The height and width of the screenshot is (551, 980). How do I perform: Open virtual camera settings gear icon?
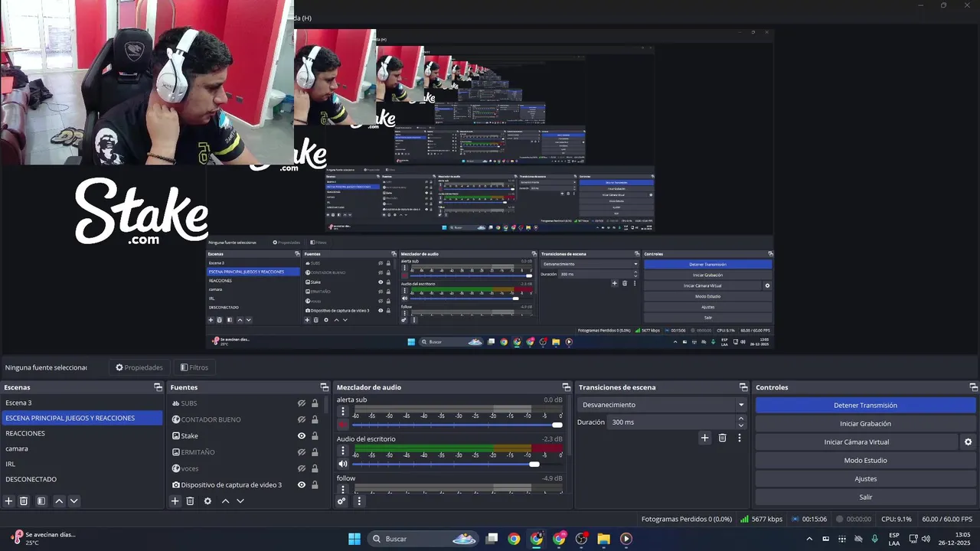pos(968,442)
